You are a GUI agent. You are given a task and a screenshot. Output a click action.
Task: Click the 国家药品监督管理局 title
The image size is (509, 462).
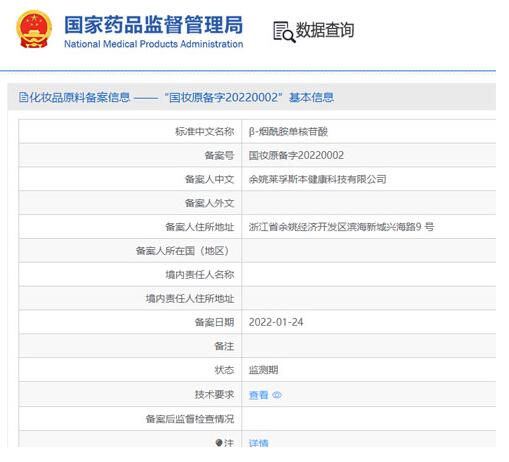(x=154, y=25)
